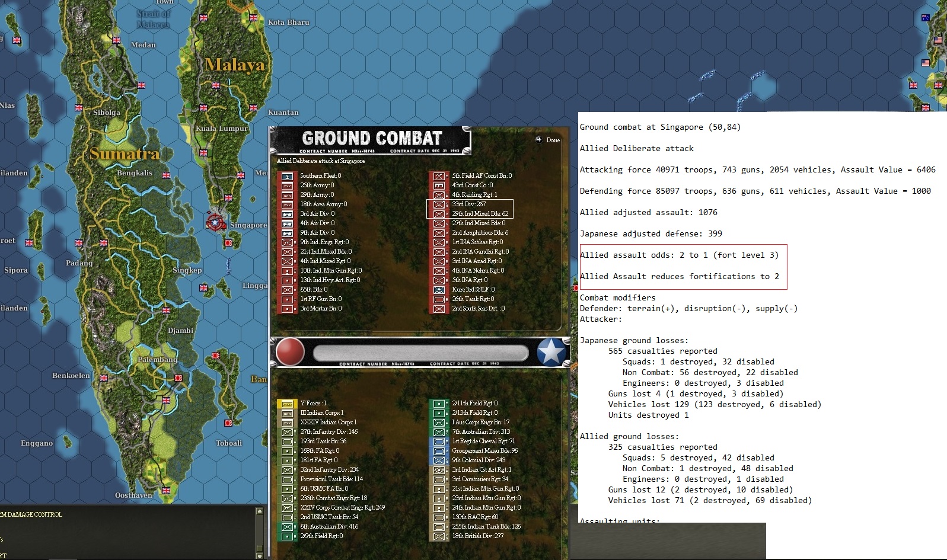Image resolution: width=947 pixels, height=560 pixels.
Task: Click the 6th Australian Div icon
Action: point(288,527)
